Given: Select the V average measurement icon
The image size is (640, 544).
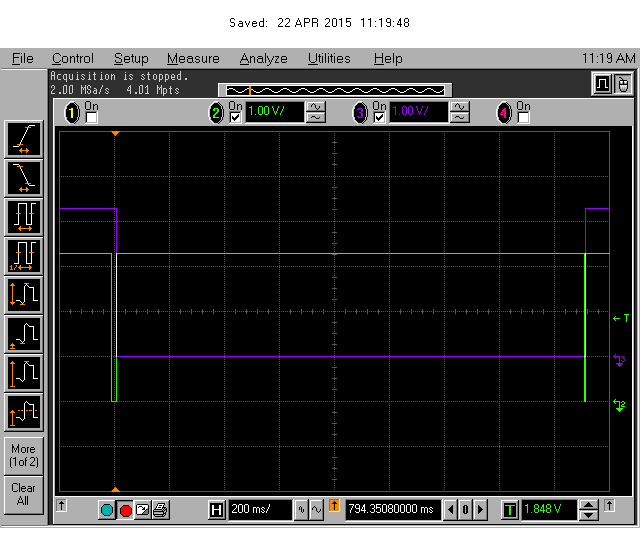Looking at the screenshot, I should (x=24, y=413).
